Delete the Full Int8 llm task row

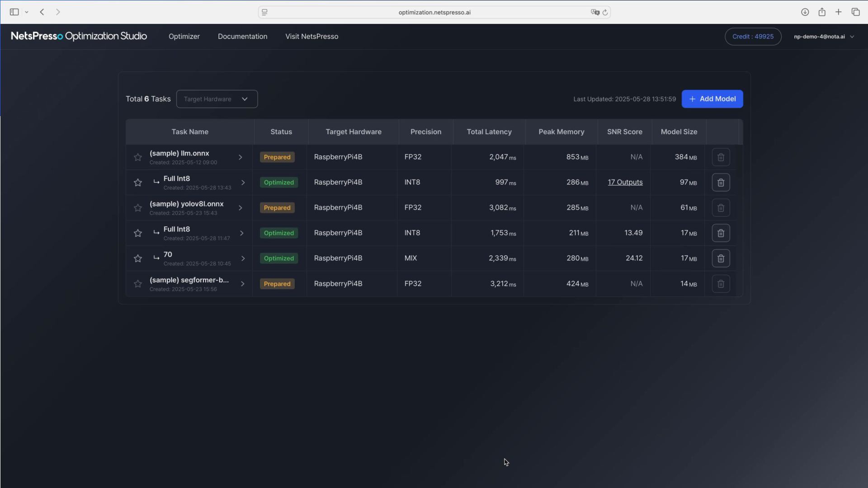[721, 183]
